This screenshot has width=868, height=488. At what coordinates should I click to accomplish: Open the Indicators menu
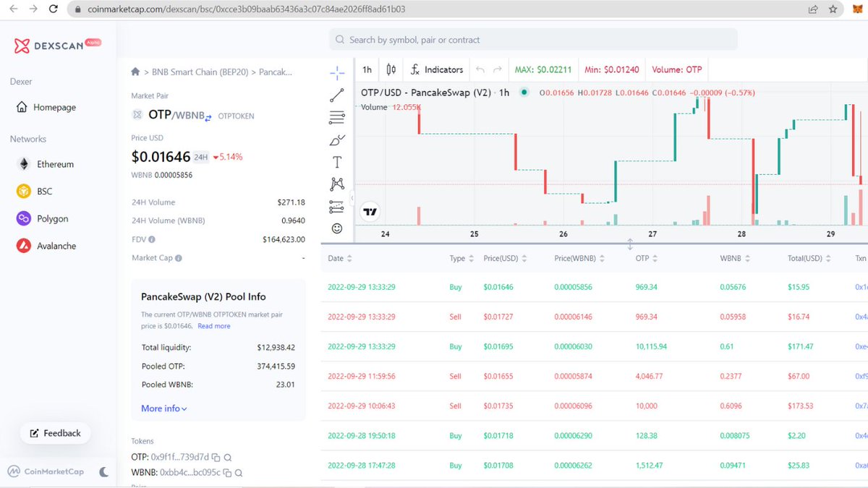pos(436,69)
